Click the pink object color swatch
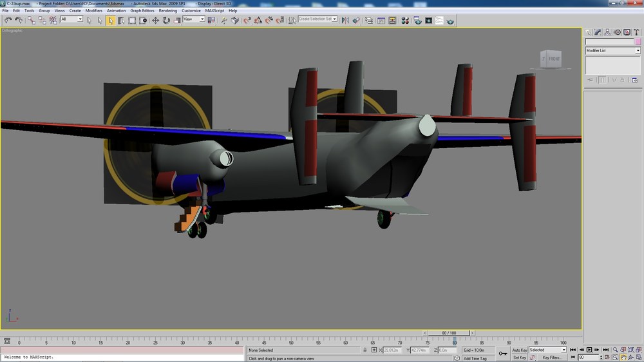644x362 pixels. 638,42
